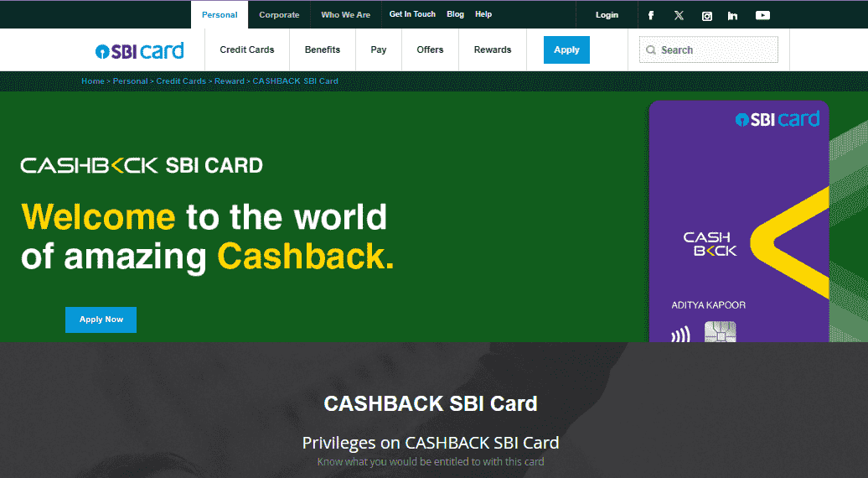Expand the Benefits menu

point(322,49)
